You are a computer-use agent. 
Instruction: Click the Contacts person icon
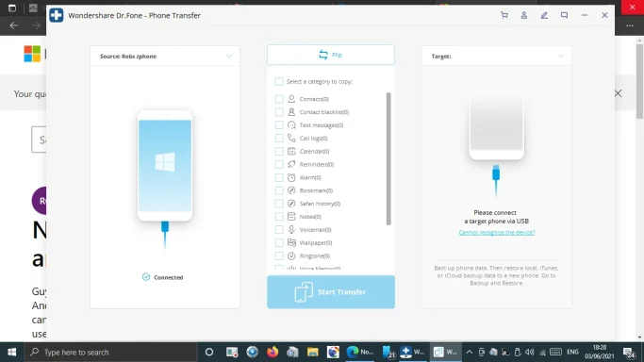[291, 99]
